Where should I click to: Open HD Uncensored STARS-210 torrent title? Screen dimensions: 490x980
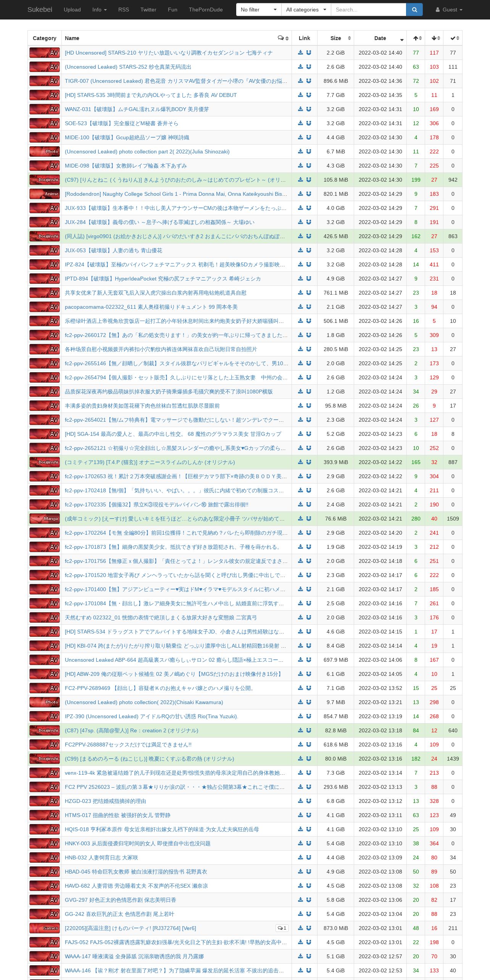pyautogui.click(x=169, y=53)
